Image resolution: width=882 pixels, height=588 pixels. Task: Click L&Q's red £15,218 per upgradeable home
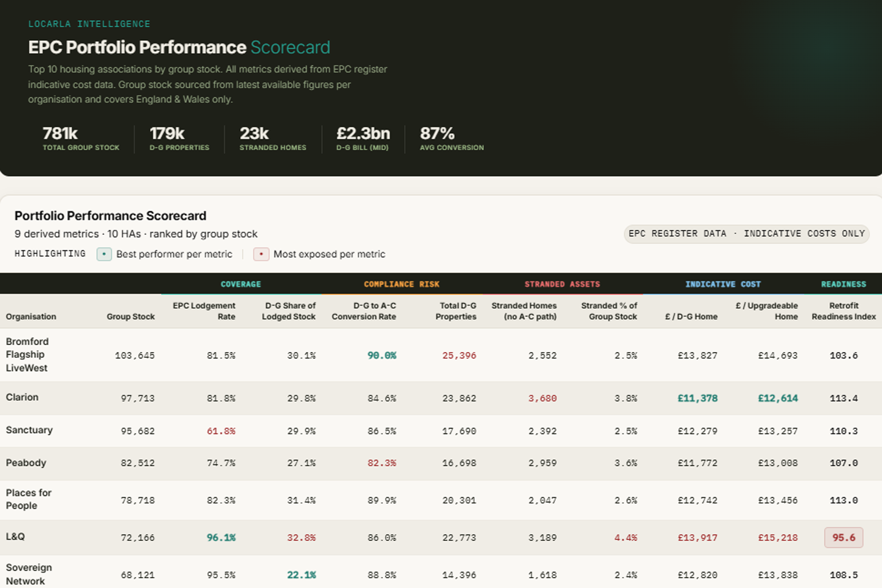click(x=778, y=538)
